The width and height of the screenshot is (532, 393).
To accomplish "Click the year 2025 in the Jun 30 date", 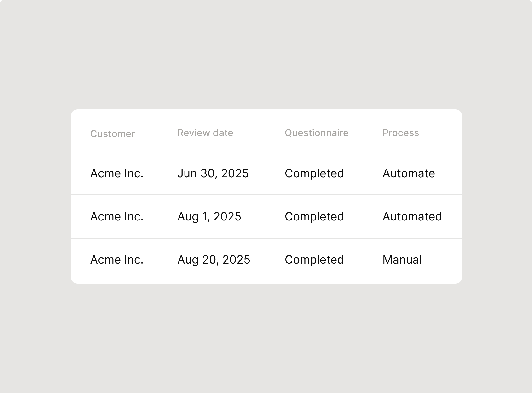I will tap(235, 173).
